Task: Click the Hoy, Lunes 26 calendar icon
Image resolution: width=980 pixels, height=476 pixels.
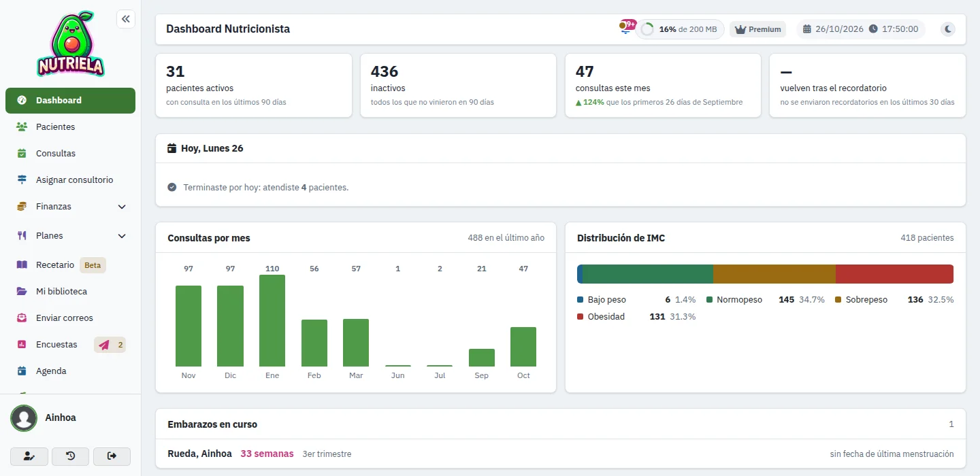Action: pyautogui.click(x=172, y=148)
